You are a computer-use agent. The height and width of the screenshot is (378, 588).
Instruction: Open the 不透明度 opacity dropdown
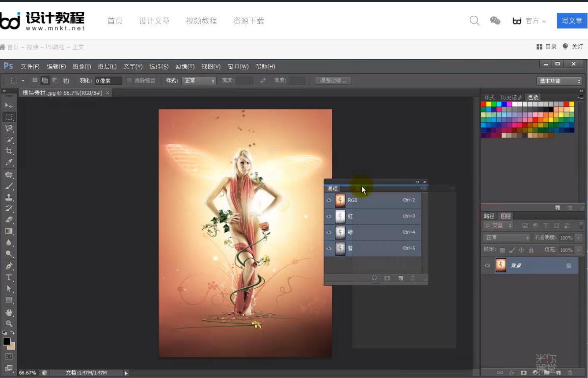point(578,237)
